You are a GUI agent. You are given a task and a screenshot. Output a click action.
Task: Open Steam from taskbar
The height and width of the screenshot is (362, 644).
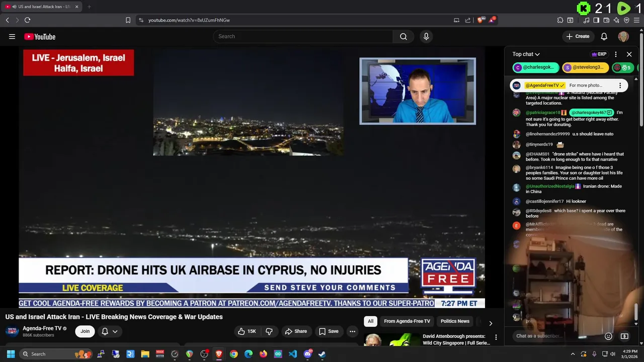pyautogui.click(x=322, y=354)
